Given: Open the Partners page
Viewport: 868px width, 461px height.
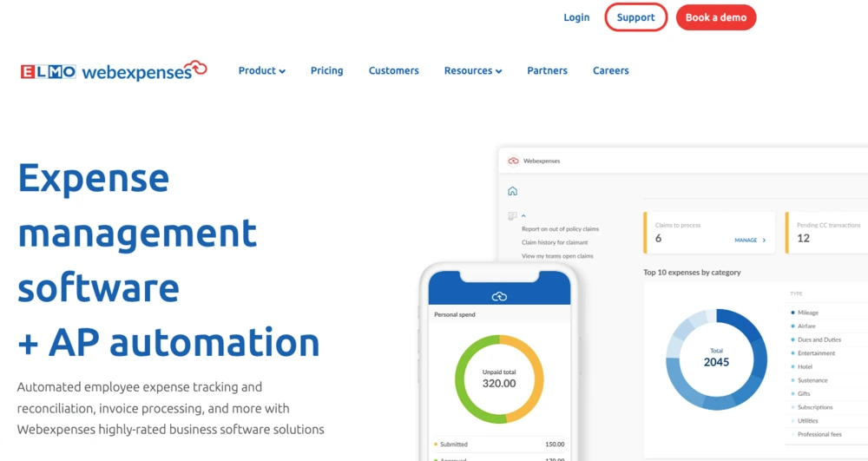Looking at the screenshot, I should [547, 71].
